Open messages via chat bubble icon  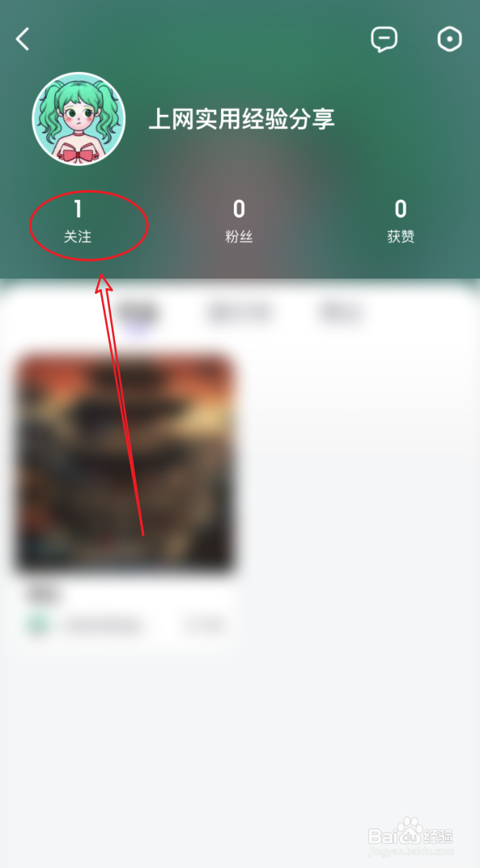point(384,40)
